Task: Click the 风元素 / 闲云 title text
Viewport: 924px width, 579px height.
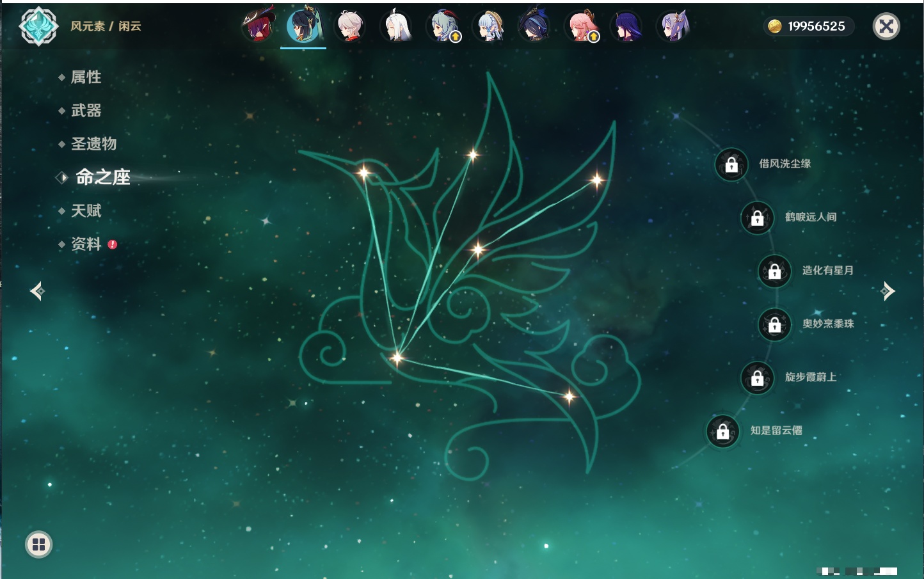Action: [106, 26]
